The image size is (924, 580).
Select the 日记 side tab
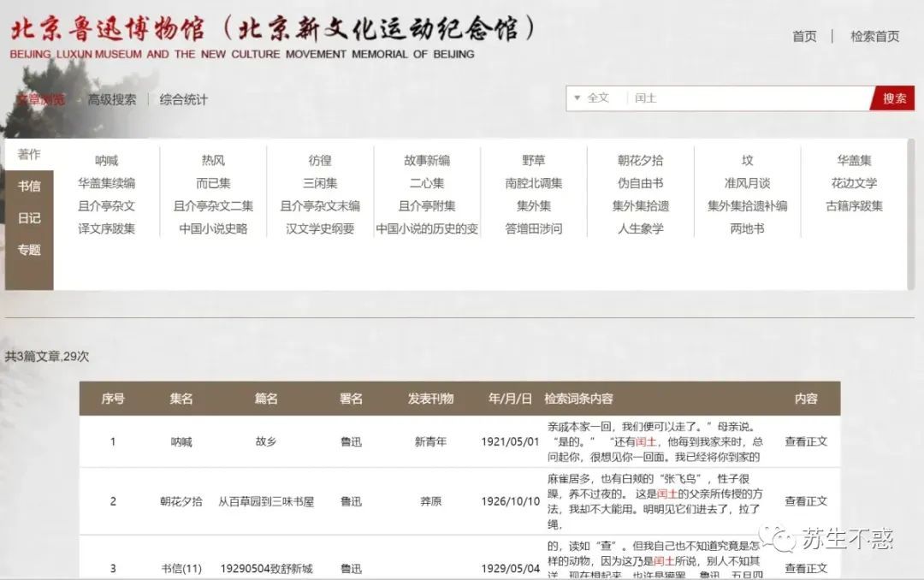[x=29, y=218]
